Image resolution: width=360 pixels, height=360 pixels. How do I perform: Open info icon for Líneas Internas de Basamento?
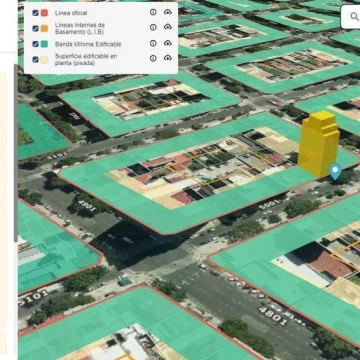pyautogui.click(x=153, y=27)
